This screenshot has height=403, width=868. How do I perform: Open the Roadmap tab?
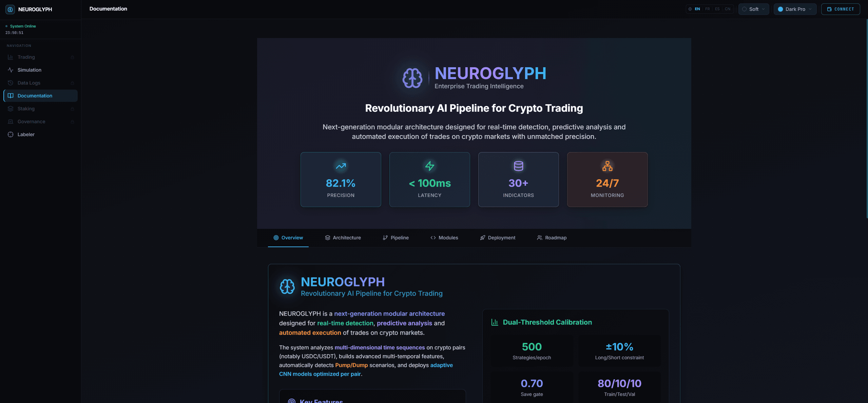coord(552,238)
